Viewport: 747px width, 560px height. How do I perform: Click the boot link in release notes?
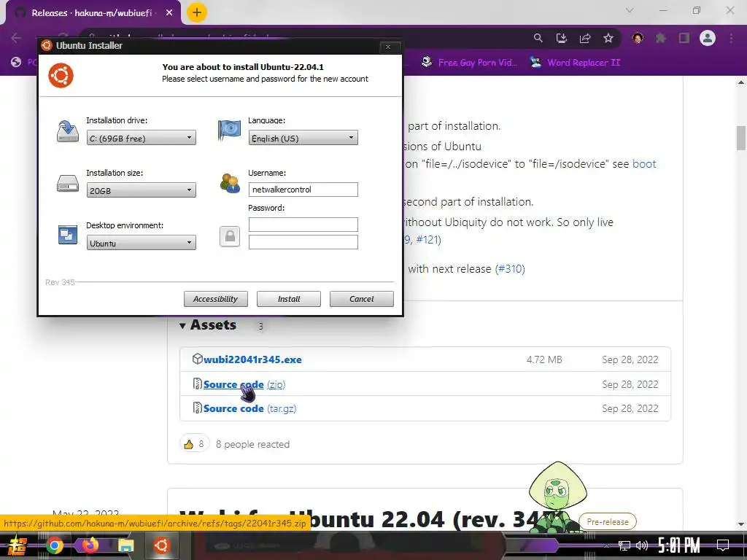pos(644,164)
